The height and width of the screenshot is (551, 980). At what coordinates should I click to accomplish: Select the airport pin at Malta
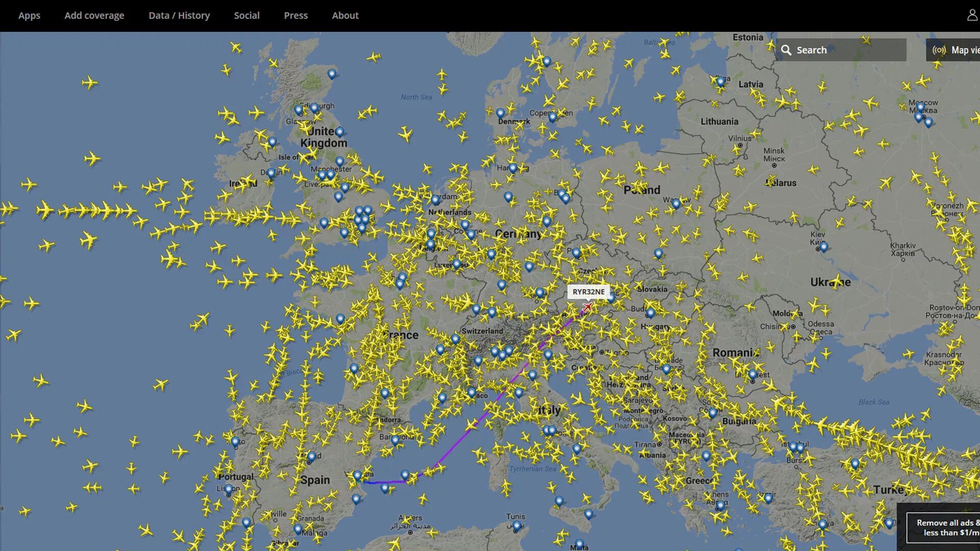click(579, 544)
